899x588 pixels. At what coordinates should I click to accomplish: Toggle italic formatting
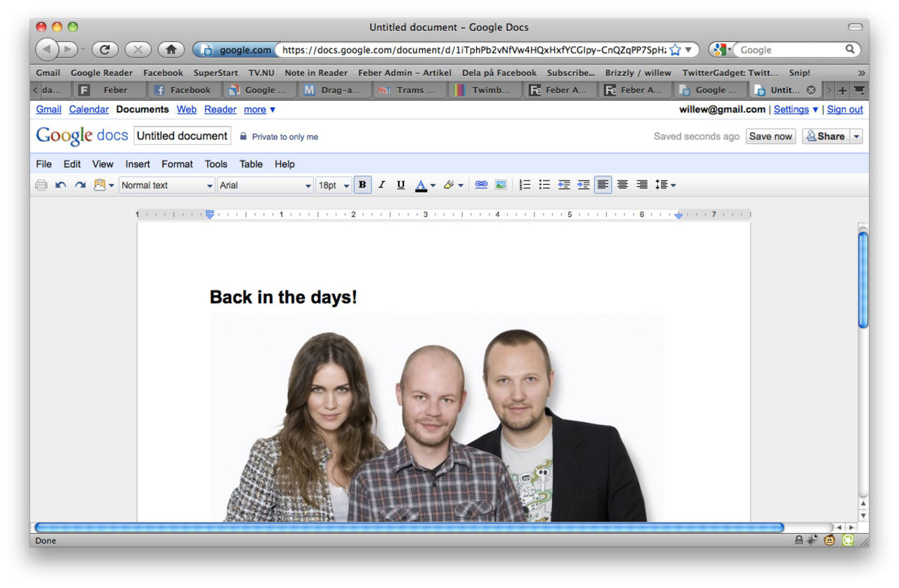(381, 185)
